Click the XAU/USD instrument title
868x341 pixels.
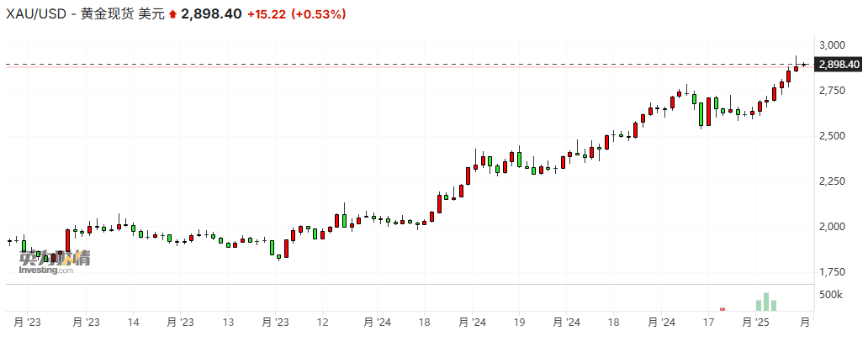33,15
